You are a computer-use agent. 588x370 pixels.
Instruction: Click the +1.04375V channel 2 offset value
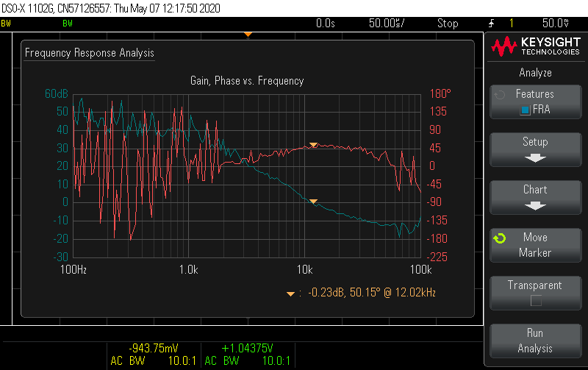coord(247,348)
